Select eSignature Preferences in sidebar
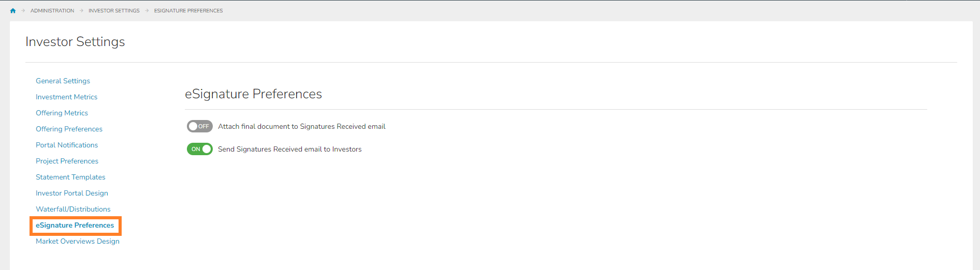The image size is (980, 270). [x=75, y=225]
